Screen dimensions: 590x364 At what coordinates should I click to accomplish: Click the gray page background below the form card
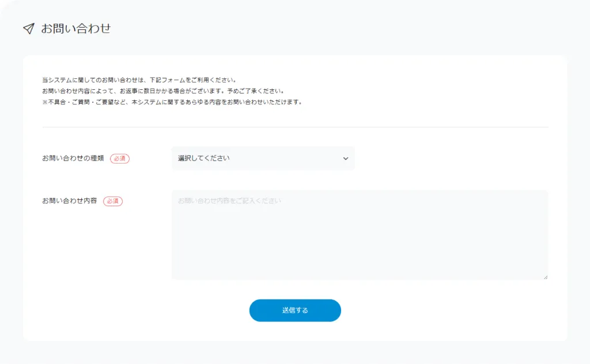coord(295,352)
